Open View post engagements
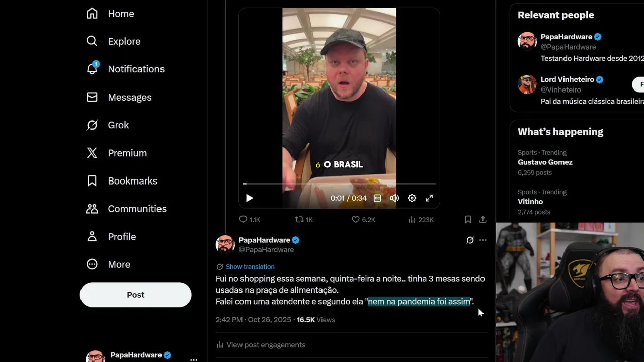The height and width of the screenshot is (362, 644). tap(266, 345)
